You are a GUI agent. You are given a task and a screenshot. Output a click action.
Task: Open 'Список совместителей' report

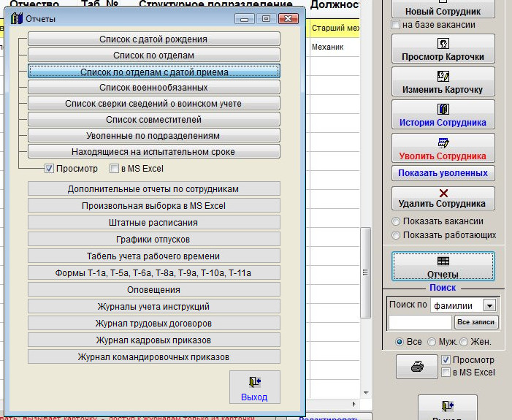(154, 119)
